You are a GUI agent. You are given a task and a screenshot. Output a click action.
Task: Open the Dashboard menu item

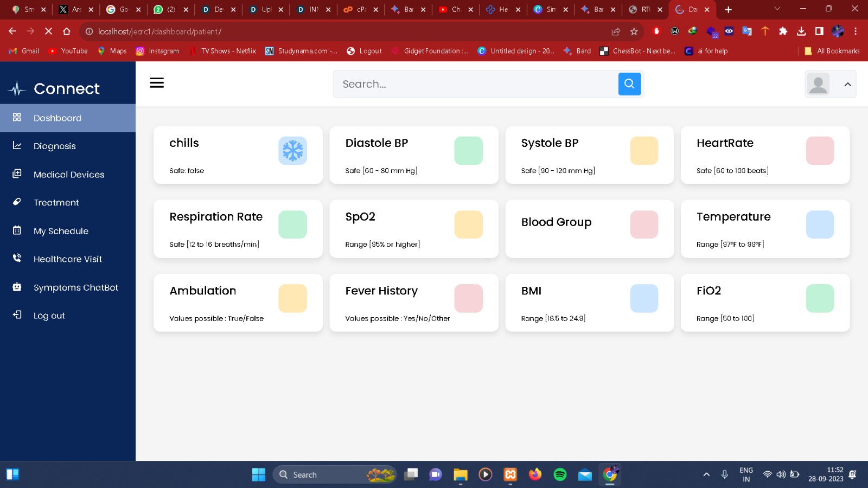pyautogui.click(x=68, y=118)
